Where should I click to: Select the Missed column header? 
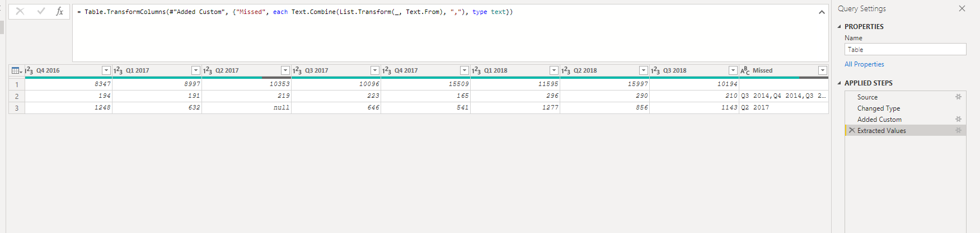point(784,70)
